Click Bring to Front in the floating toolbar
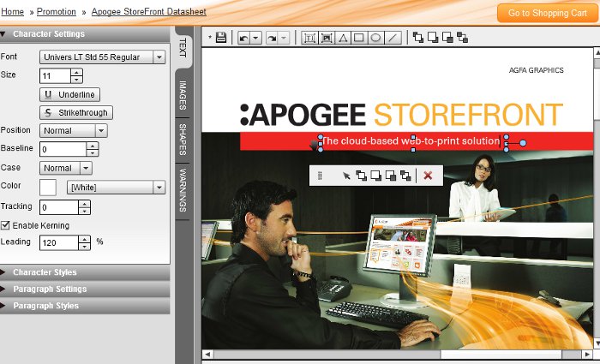600x364 pixels. click(x=361, y=176)
